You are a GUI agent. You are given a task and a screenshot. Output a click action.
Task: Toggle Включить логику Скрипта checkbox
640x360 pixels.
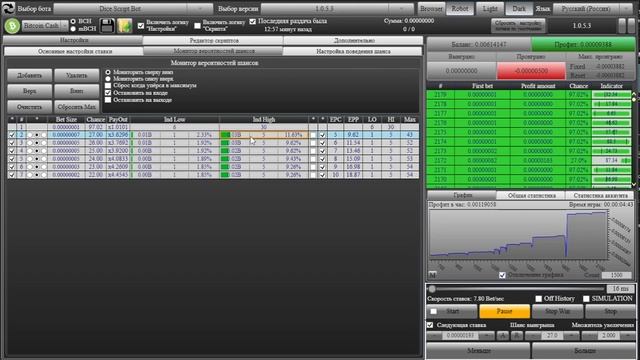coord(198,25)
